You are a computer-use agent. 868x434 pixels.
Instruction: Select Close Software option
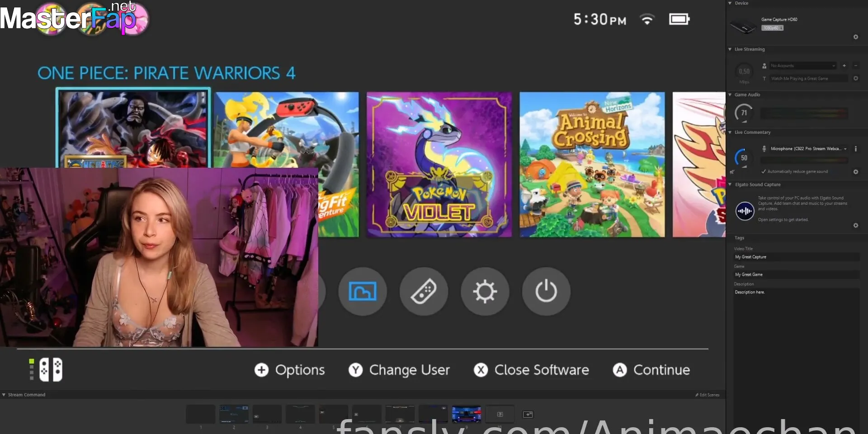pos(532,370)
